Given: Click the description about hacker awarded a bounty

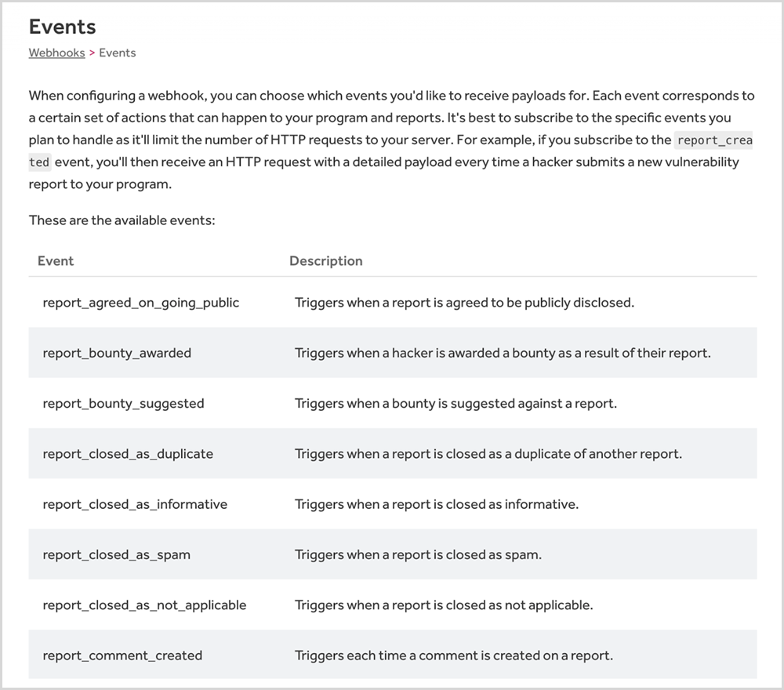Looking at the screenshot, I should (503, 353).
